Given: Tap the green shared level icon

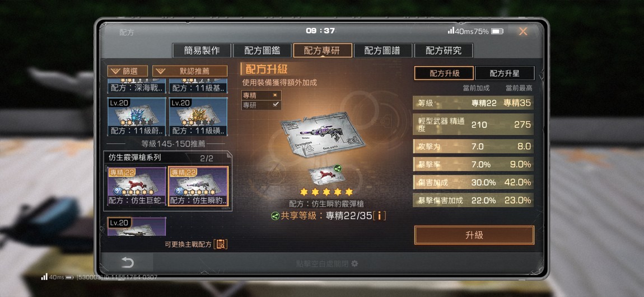Looking at the screenshot, I should pos(276,216).
